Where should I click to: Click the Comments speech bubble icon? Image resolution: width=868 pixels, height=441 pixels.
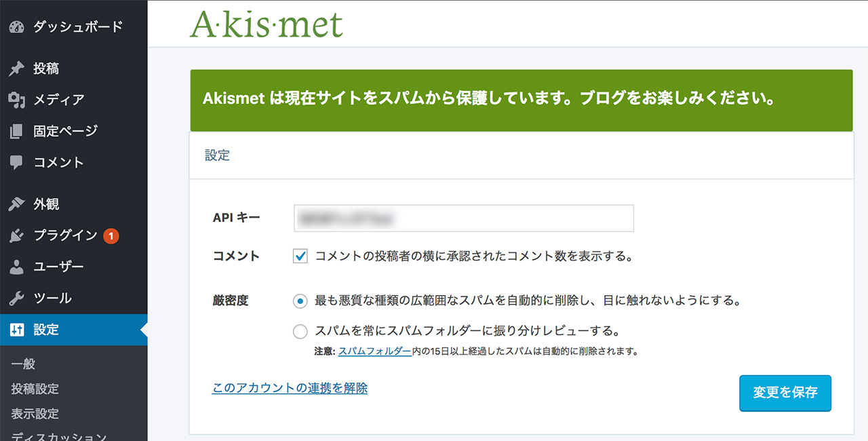click(17, 163)
